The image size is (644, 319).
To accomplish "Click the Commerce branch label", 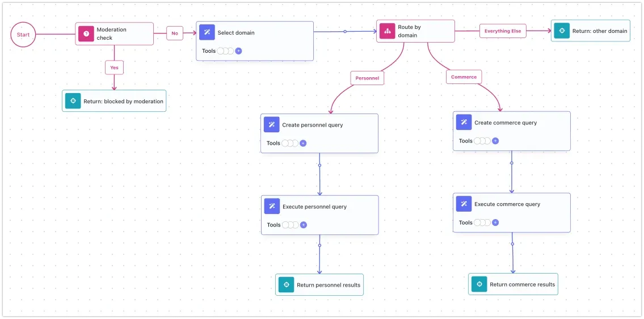I will coord(464,77).
